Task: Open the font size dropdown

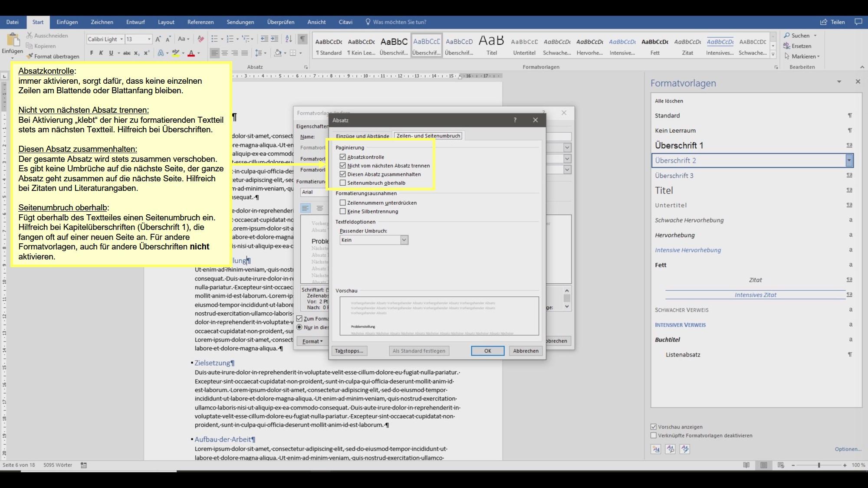Action: point(149,39)
